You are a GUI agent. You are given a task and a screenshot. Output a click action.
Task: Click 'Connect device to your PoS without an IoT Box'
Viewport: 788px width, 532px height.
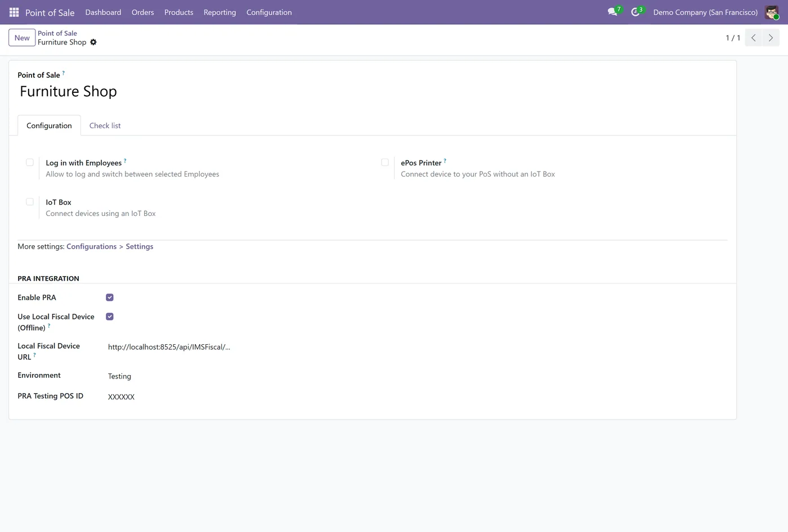(478, 174)
